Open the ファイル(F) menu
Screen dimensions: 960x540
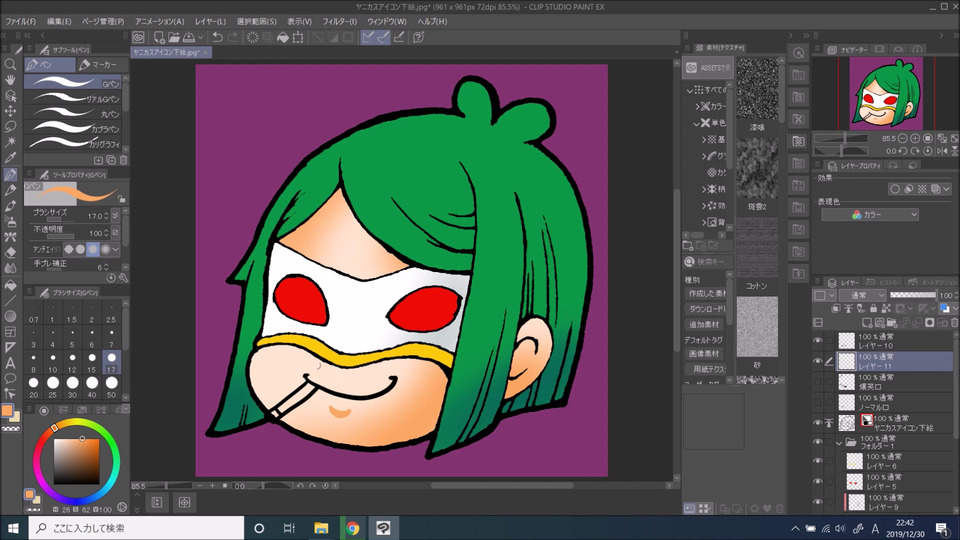coord(21,21)
